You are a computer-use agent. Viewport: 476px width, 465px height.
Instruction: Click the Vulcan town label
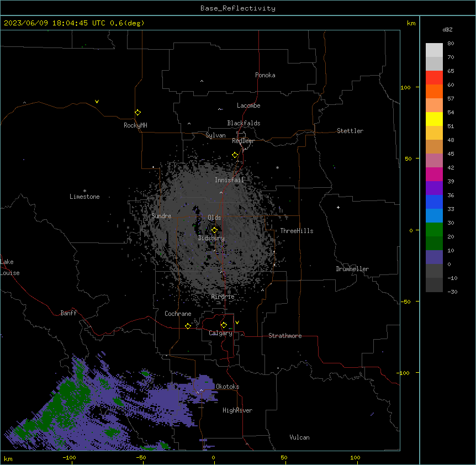(x=300, y=437)
